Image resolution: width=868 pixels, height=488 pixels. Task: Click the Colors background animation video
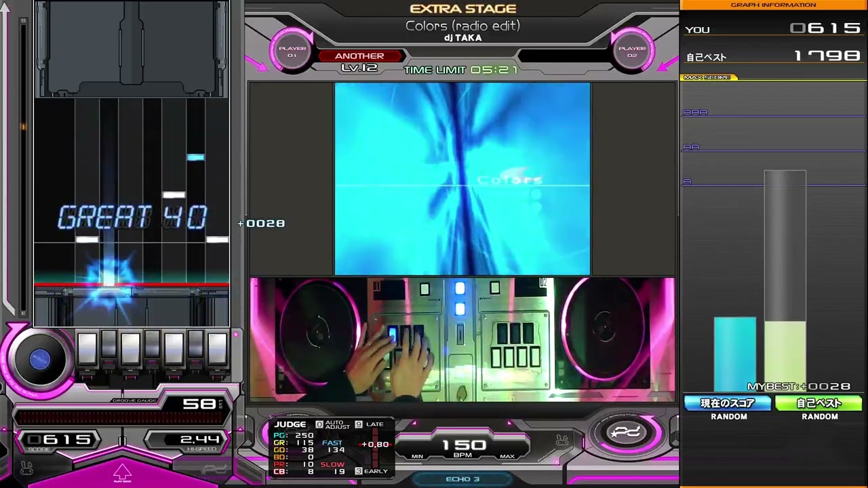pos(462,179)
